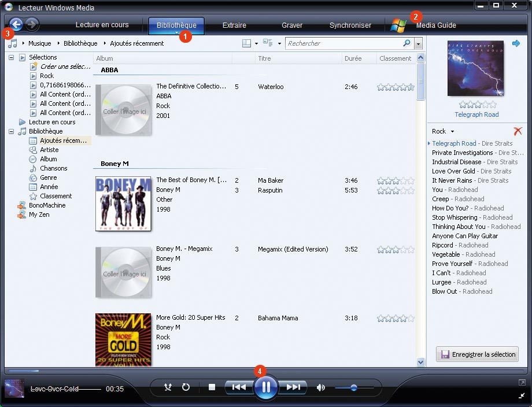Skip to the next track
532x407 pixels.
(x=294, y=387)
